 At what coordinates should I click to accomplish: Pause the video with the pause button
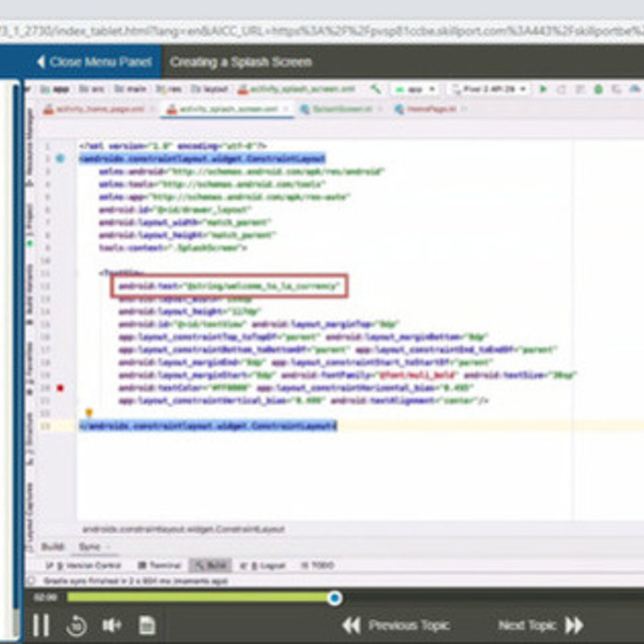(x=41, y=625)
